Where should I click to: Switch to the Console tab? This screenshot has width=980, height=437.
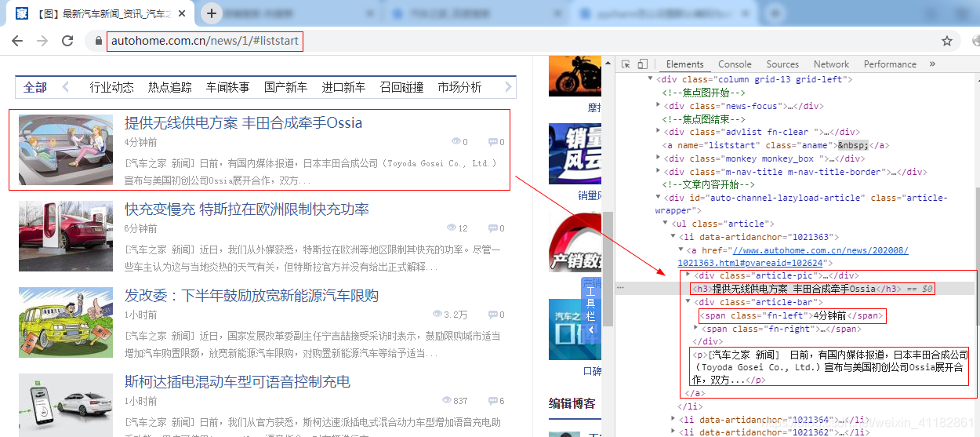(735, 64)
